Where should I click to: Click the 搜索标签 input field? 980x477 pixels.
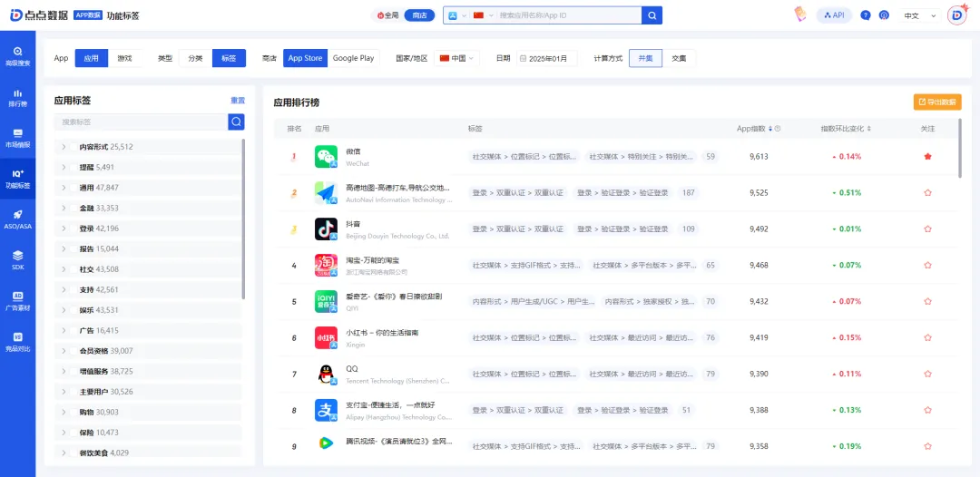[142, 122]
